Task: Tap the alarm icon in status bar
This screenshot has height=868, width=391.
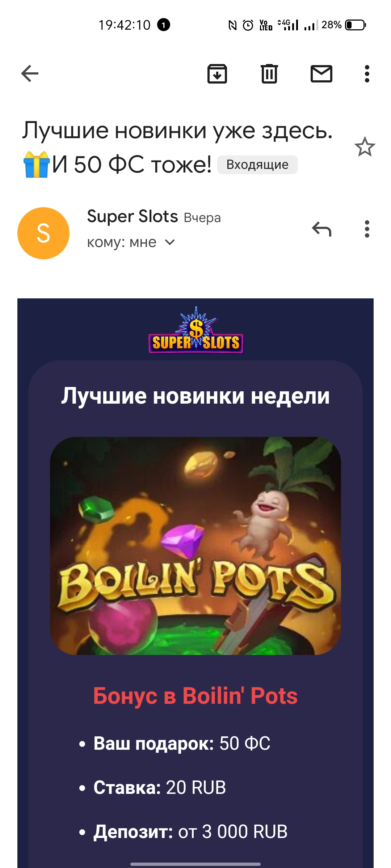Action: click(248, 25)
